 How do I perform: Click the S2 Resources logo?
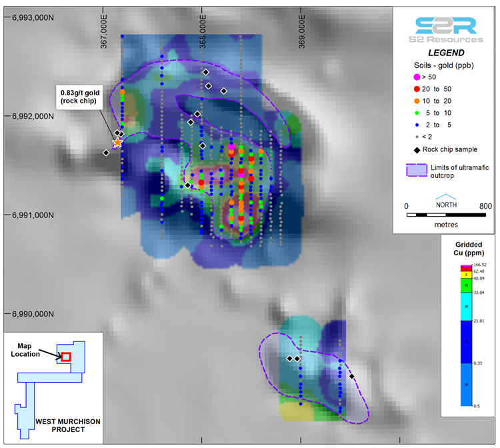[446, 30]
